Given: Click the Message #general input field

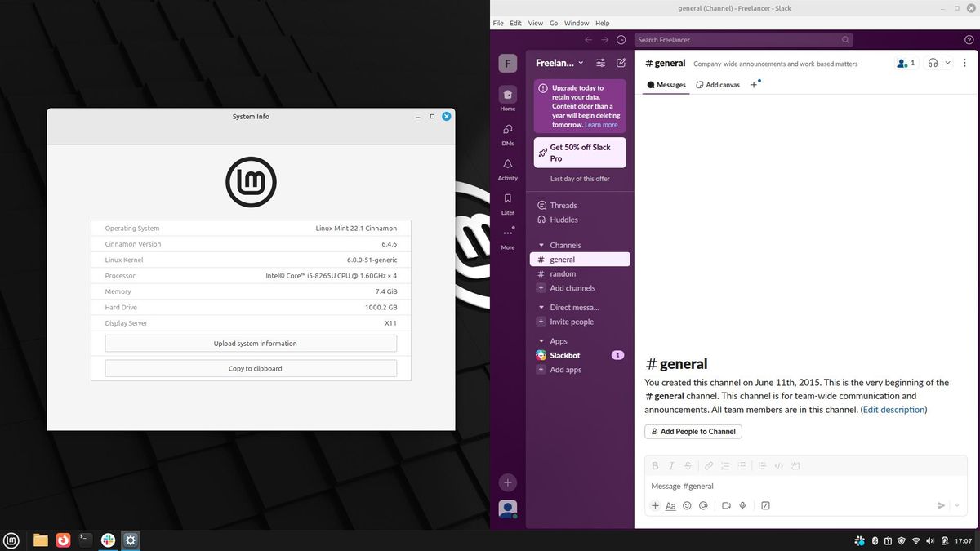Looking at the screenshot, I should (805, 486).
